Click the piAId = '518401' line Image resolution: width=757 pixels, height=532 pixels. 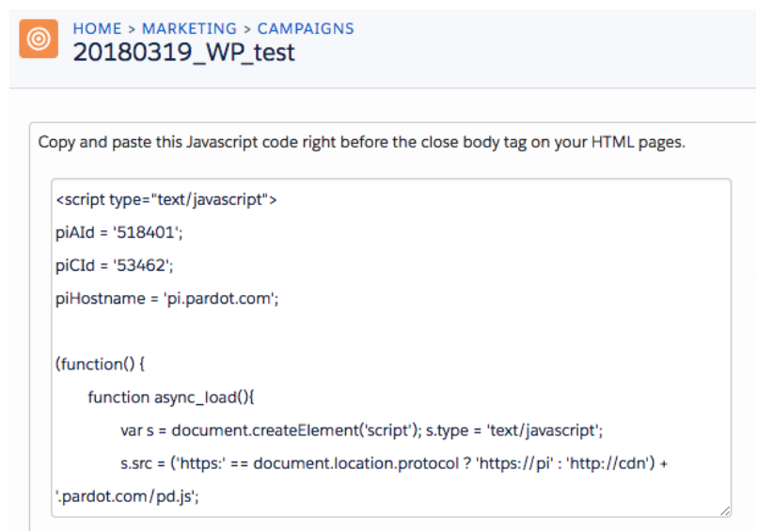pos(119,233)
